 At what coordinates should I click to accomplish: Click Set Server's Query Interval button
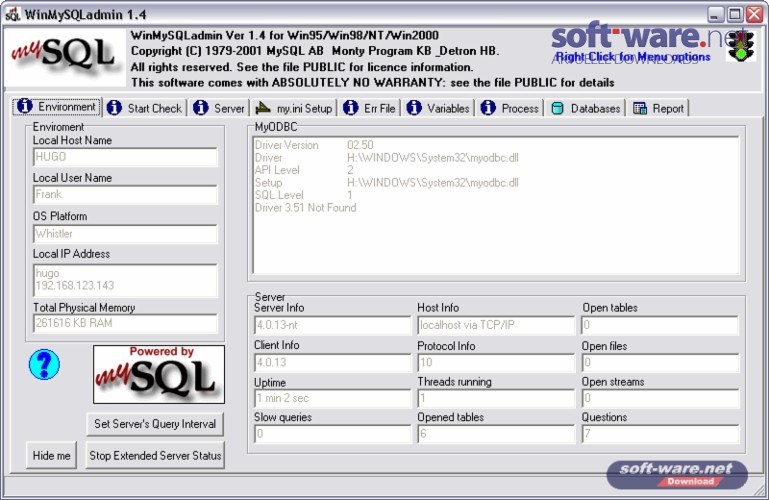point(155,424)
